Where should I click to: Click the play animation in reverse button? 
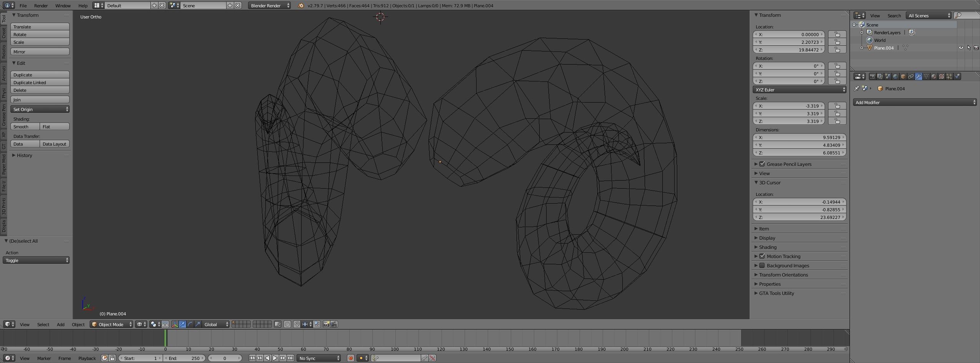tap(267, 358)
